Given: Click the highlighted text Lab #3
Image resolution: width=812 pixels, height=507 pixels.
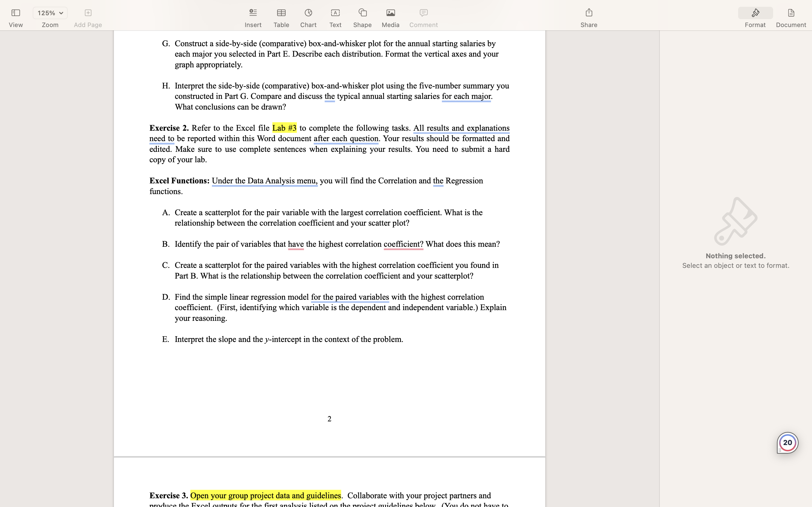Looking at the screenshot, I should point(284,128).
